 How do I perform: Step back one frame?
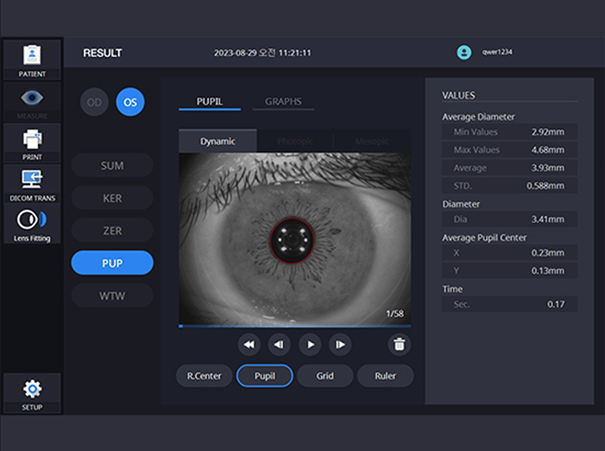(x=279, y=344)
